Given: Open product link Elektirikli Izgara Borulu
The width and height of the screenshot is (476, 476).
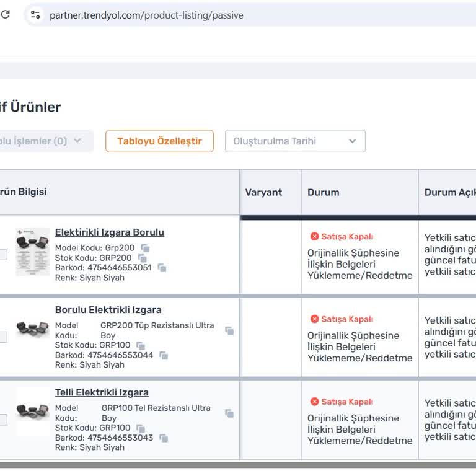Looking at the screenshot, I should point(110,232).
